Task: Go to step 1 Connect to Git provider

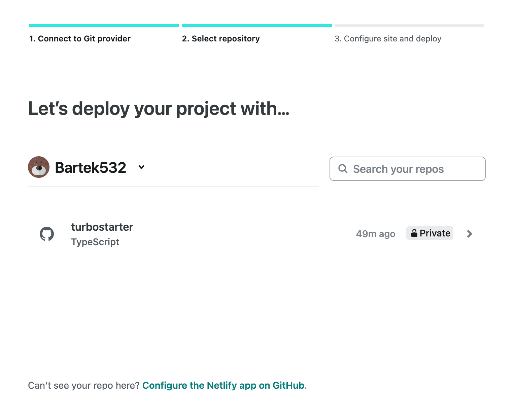Action: tap(80, 39)
